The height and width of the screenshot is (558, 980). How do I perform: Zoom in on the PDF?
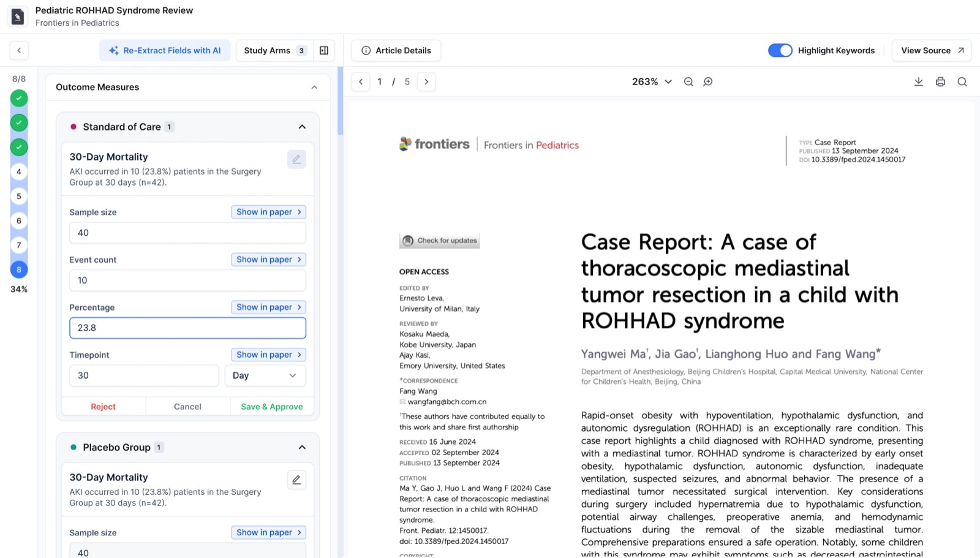pos(708,81)
